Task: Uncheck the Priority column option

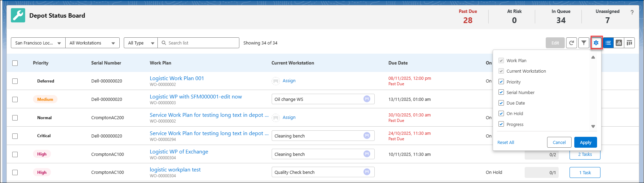Action: (501, 82)
